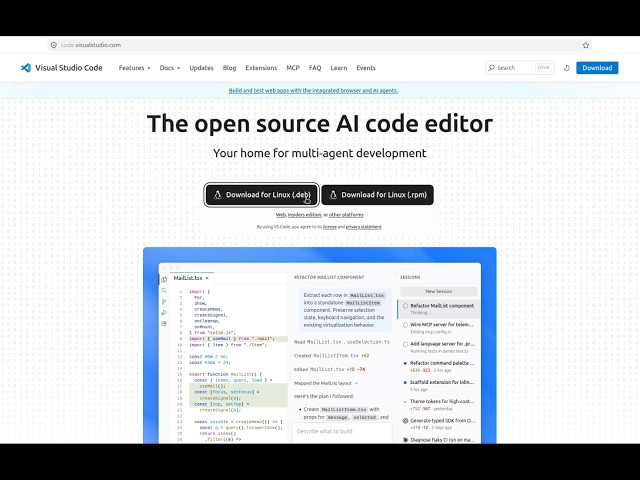Image resolution: width=640 pixels, height=480 pixels.
Task: Click the icon beside Generate typed SDK
Action: [x=405, y=421]
